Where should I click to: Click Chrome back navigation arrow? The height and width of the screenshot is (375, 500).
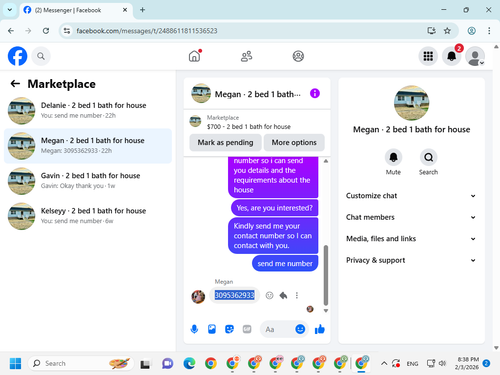[11, 31]
